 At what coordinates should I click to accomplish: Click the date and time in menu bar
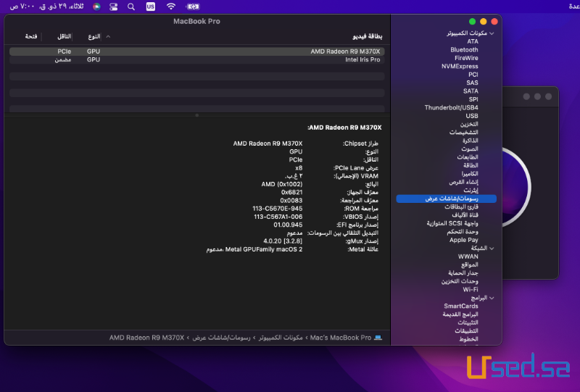click(x=46, y=7)
